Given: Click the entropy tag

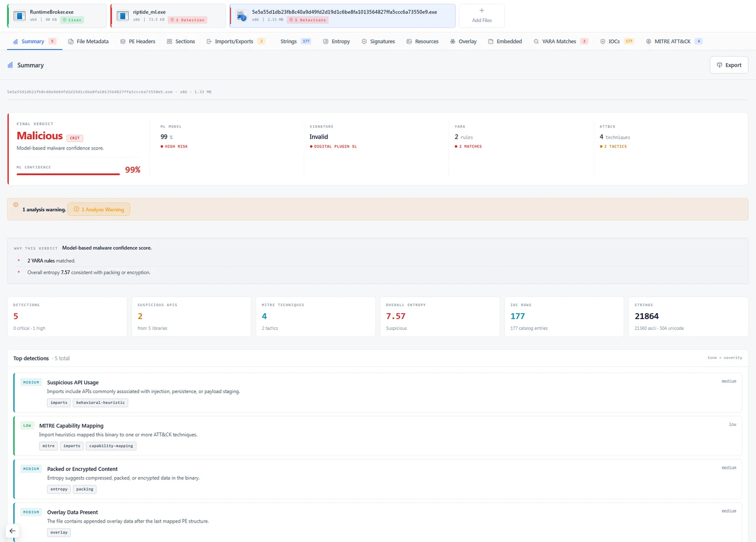Looking at the screenshot, I should point(59,489).
